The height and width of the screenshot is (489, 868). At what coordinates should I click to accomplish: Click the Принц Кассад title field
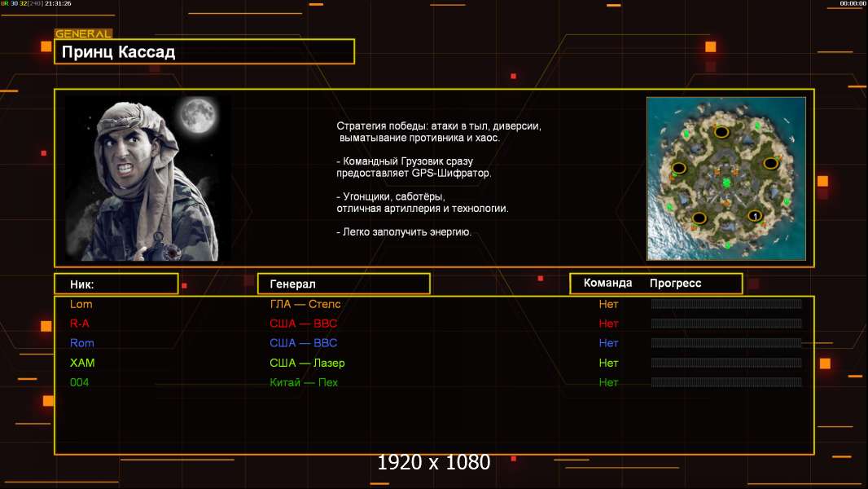click(x=204, y=52)
